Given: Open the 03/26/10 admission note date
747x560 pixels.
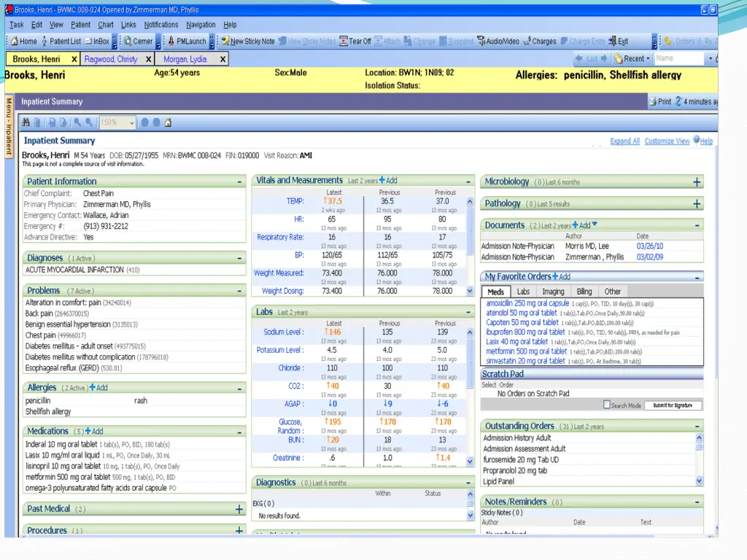Looking at the screenshot, I should click(x=650, y=246).
